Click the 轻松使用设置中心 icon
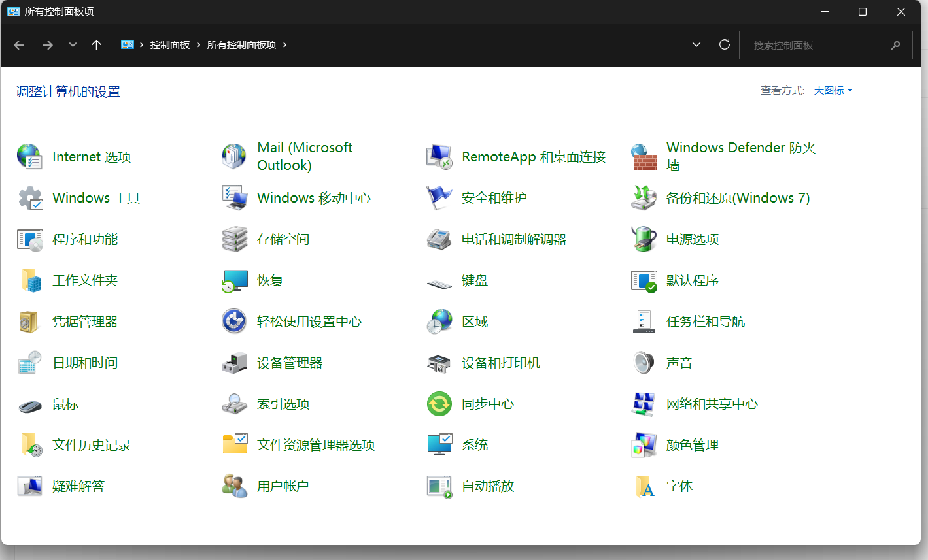928x560 pixels. pos(234,321)
